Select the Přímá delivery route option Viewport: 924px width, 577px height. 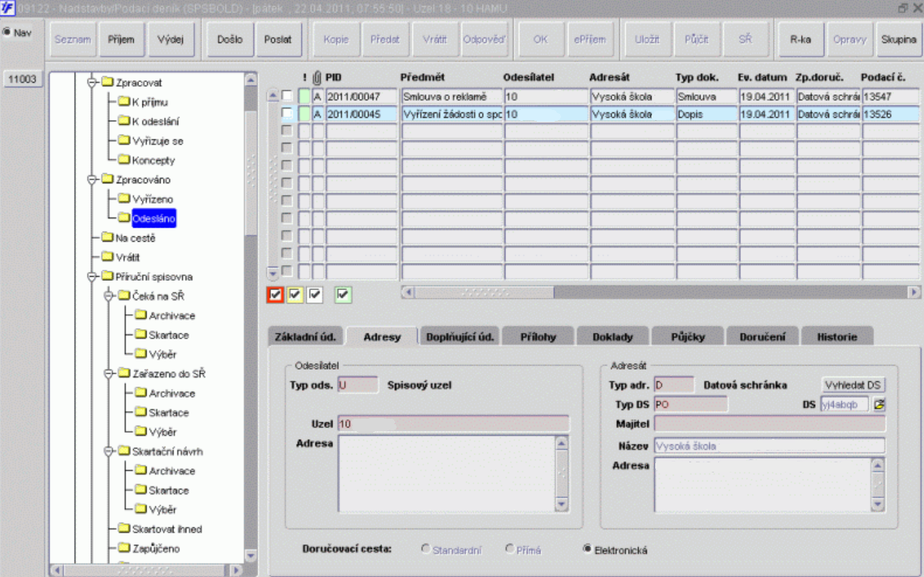coord(510,549)
